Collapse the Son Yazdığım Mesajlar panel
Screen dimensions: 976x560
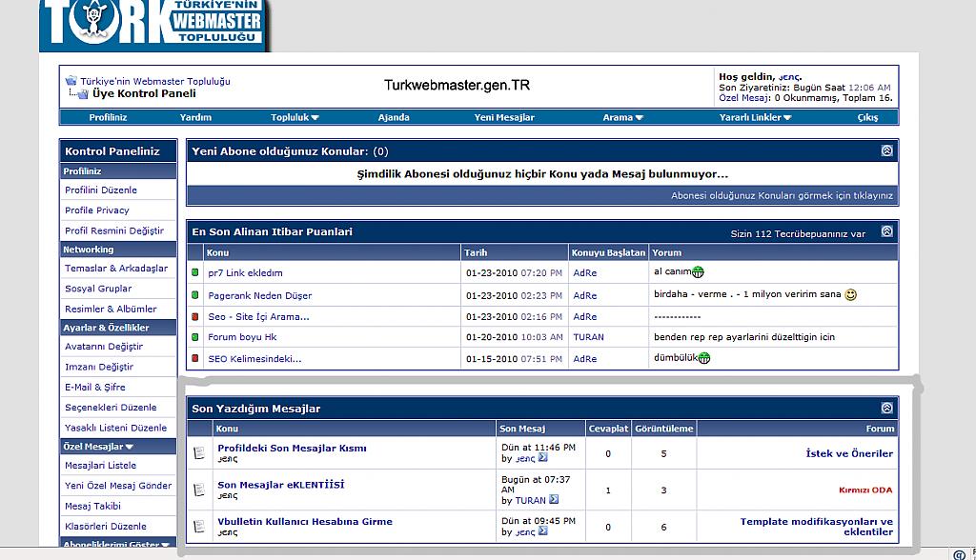(886, 408)
